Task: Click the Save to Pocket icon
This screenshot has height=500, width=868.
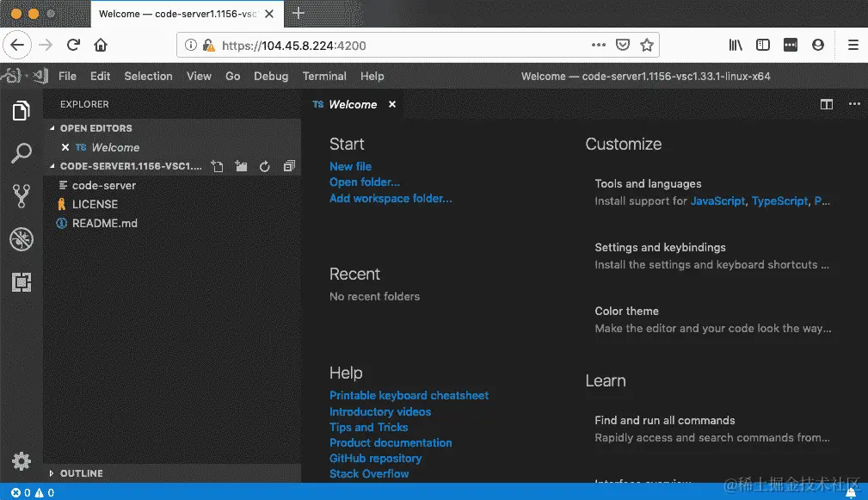Action: pyautogui.click(x=623, y=45)
